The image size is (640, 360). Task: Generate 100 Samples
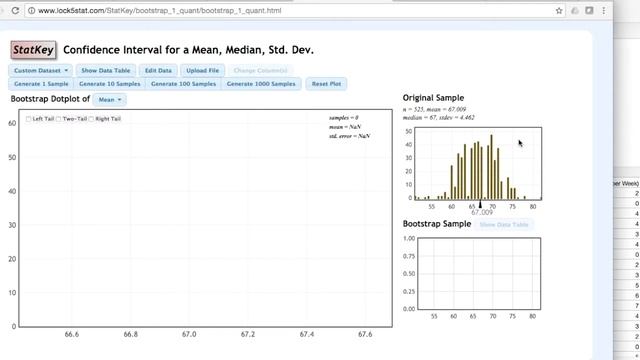[183, 84]
